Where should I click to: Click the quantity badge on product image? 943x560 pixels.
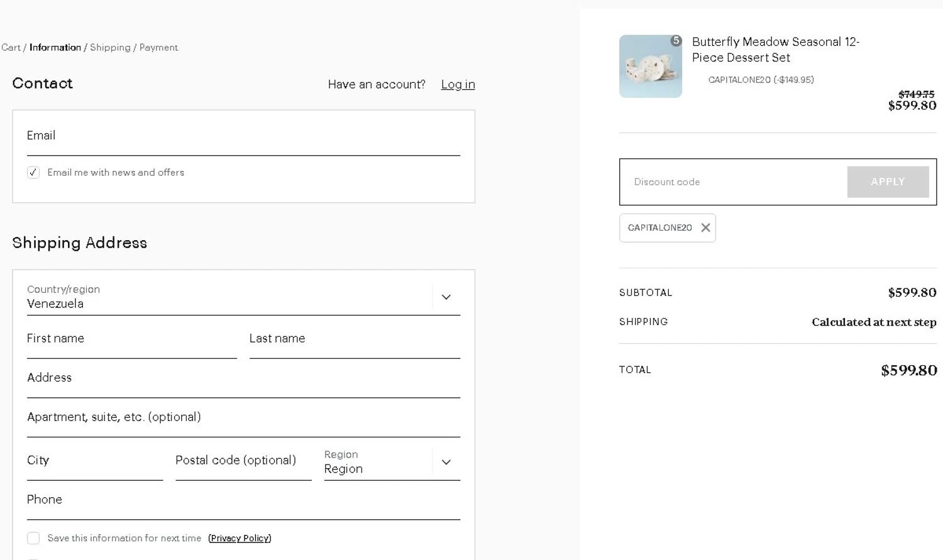[676, 41]
